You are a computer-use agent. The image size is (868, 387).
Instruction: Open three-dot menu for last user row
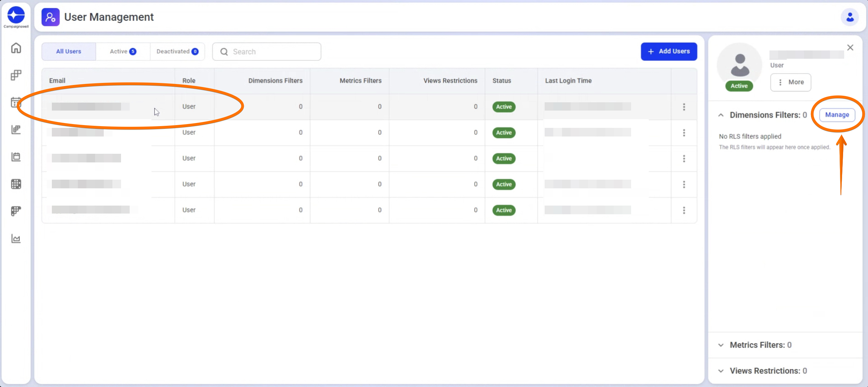[x=684, y=210]
